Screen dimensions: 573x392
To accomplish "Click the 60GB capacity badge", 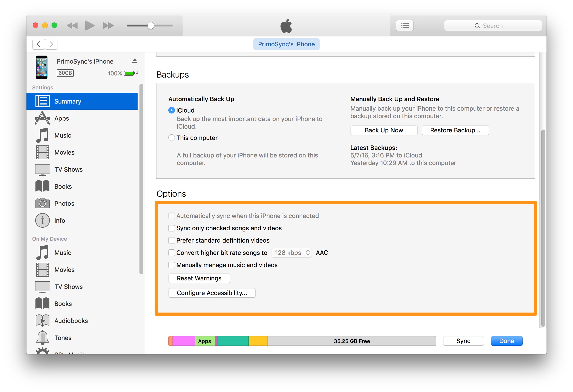I will [65, 73].
